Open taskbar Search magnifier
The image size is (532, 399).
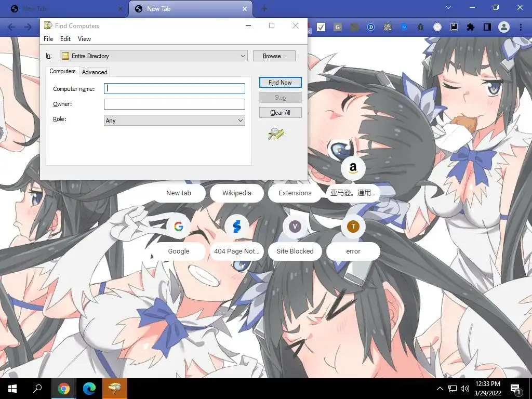37,389
